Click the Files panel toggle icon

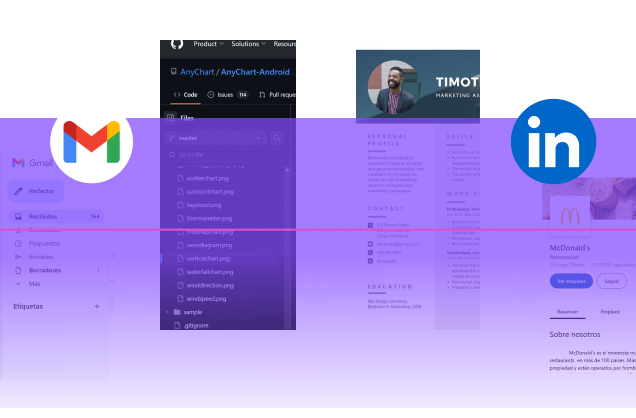[172, 118]
